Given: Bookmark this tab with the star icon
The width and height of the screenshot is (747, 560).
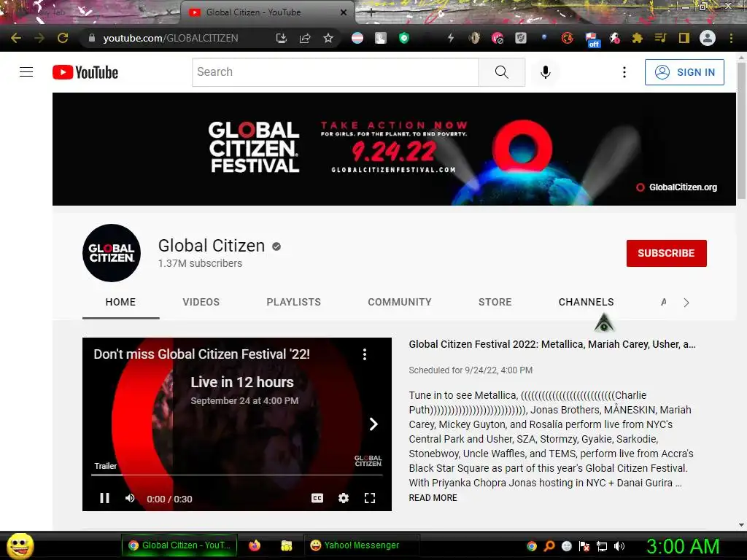Looking at the screenshot, I should pos(328,38).
